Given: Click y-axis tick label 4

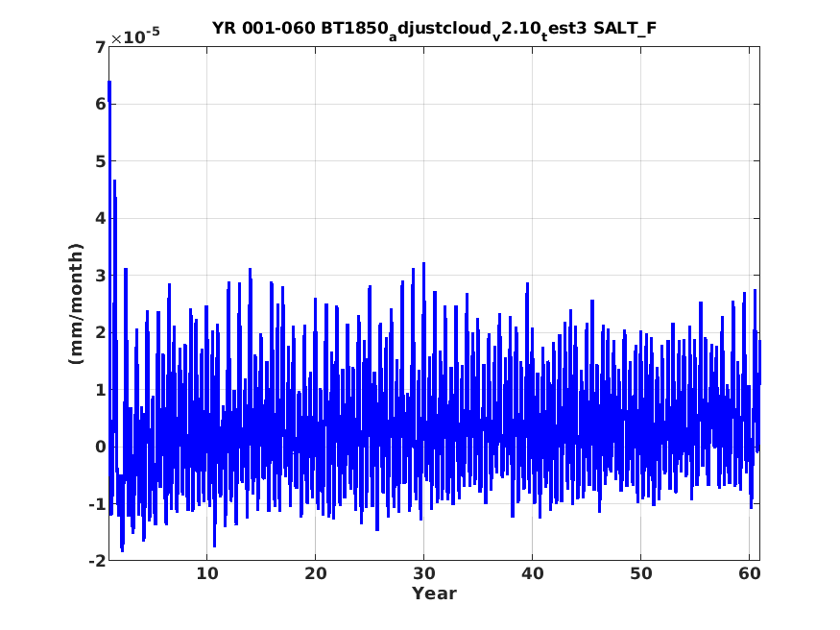Looking at the screenshot, I should [x=101, y=219].
